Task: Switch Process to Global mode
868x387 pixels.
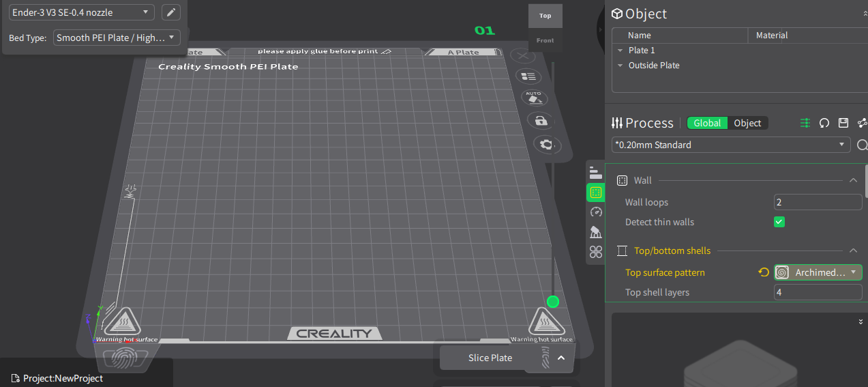Action: click(707, 123)
